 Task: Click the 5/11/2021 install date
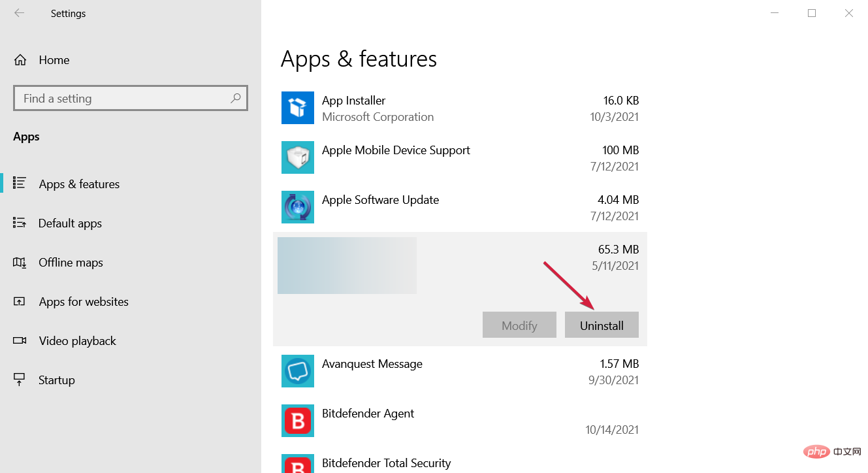click(615, 266)
